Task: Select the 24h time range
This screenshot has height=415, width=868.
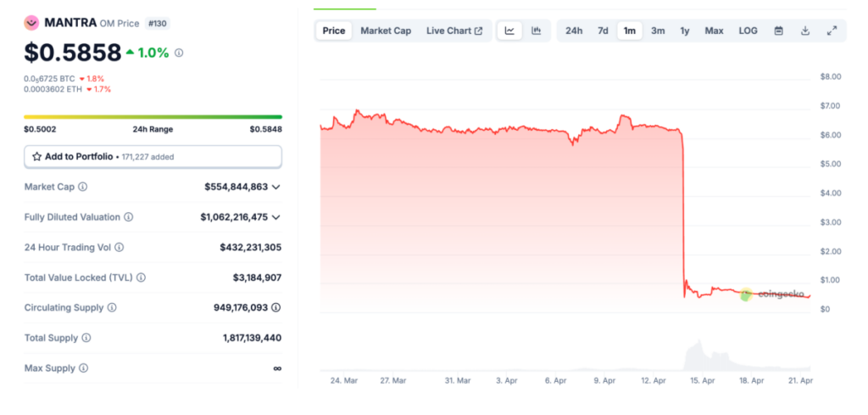Action: tap(574, 31)
